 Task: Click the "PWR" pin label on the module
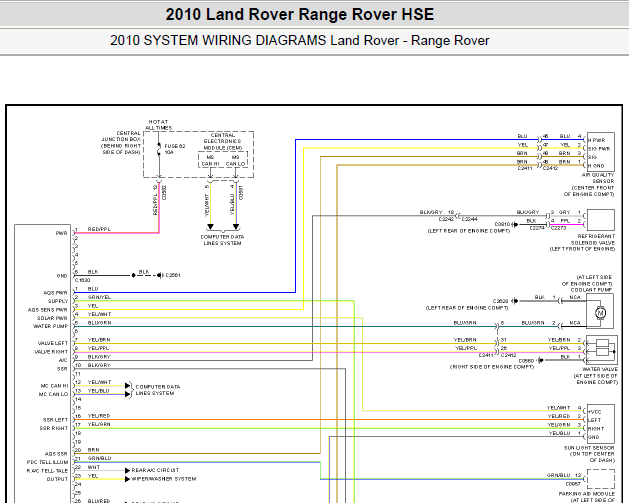click(61, 233)
